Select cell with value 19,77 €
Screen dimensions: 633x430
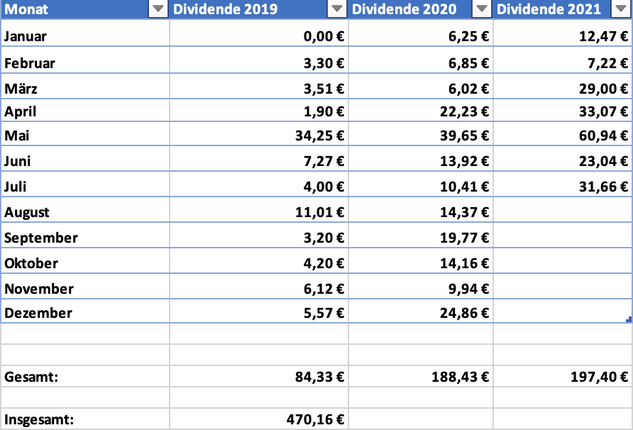coord(421,235)
